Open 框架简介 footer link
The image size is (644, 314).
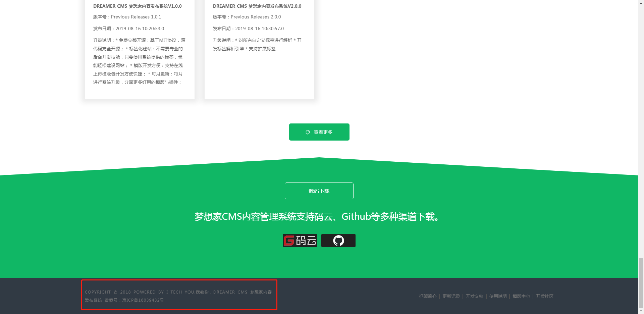tap(428, 296)
